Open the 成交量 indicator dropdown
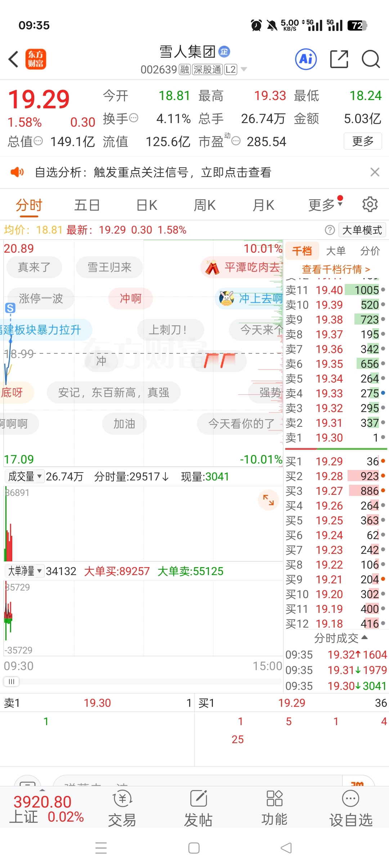The image size is (389, 868). point(24,476)
